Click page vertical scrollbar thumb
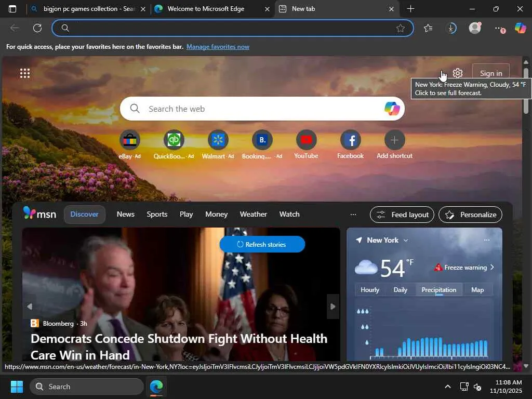This screenshot has height=399, width=532. pos(526,90)
